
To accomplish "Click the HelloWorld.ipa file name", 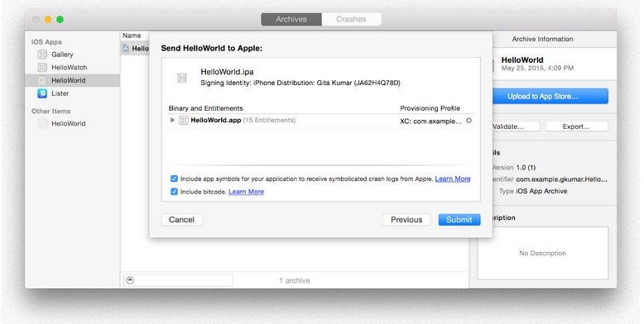I will pos(227,72).
